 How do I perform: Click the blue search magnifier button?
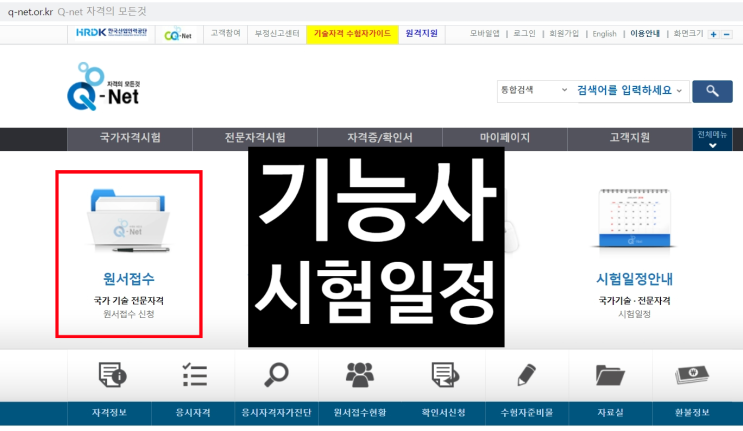tap(712, 91)
